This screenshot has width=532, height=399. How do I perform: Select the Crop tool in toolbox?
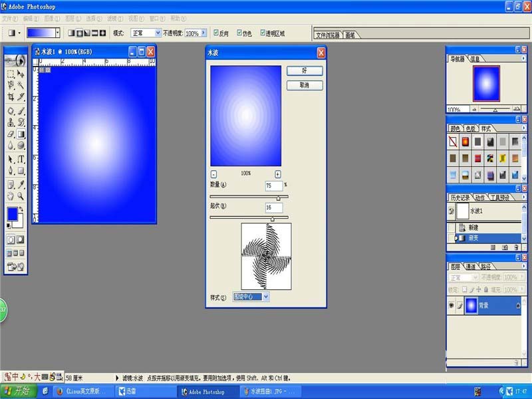tap(11, 97)
